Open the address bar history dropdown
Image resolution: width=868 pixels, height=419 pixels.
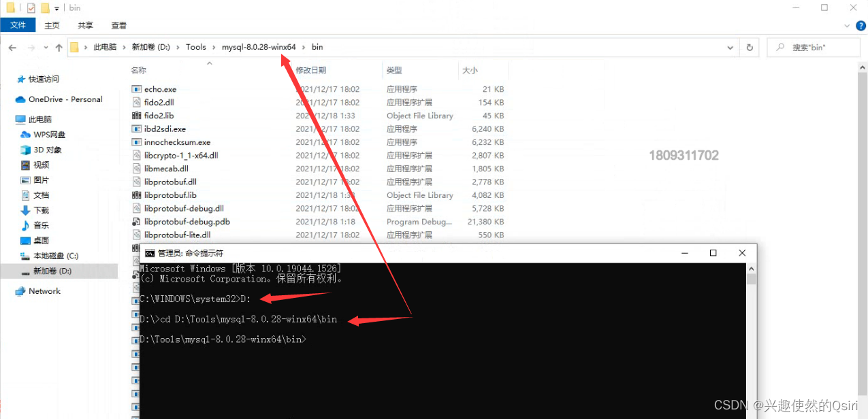point(729,47)
